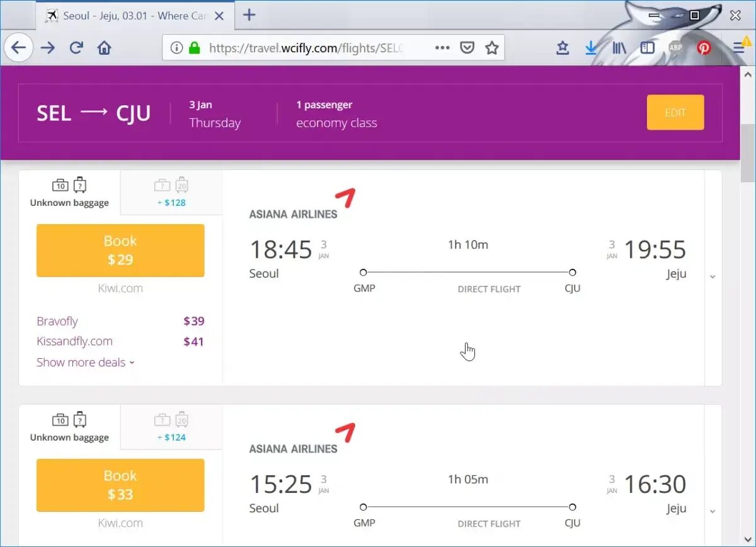Expand details of the 15:25 flight
The image size is (756, 547).
713,511
